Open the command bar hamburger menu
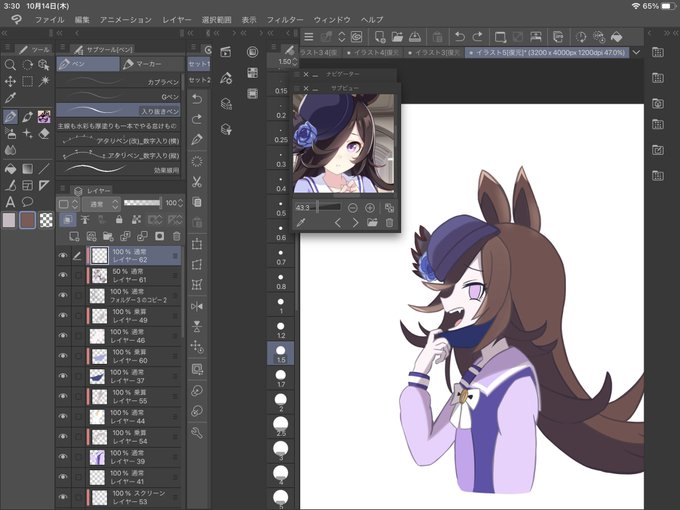The width and height of the screenshot is (680, 510). [x=309, y=37]
